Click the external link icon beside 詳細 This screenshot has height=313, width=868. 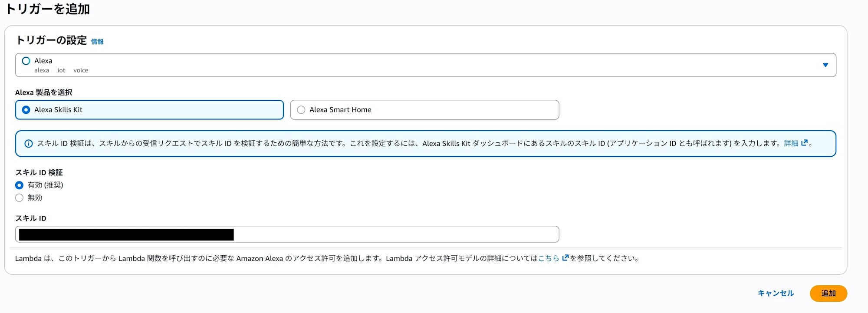[x=804, y=143]
